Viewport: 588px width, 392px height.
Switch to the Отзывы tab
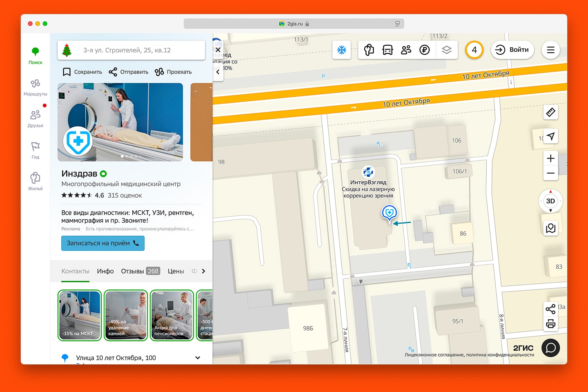[x=140, y=271]
